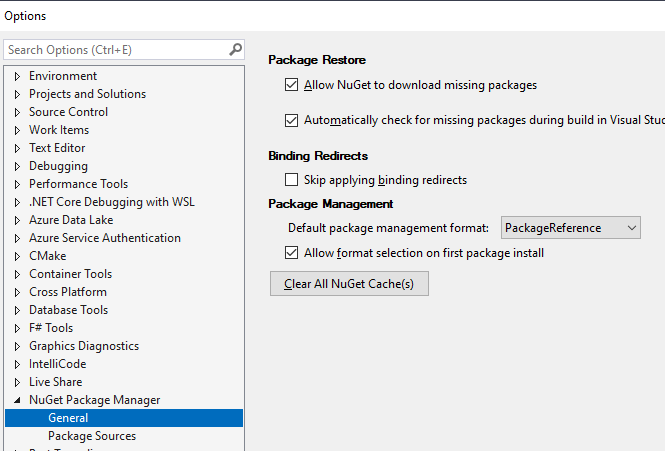The image size is (665, 451).
Task: Expand the Container Tools node
Action: pyautogui.click(x=17, y=274)
